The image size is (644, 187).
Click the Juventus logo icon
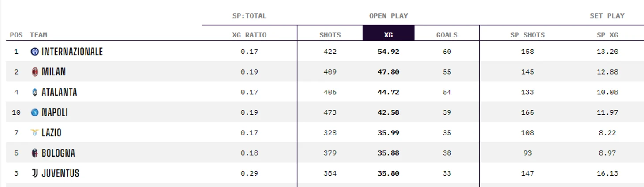(x=35, y=173)
